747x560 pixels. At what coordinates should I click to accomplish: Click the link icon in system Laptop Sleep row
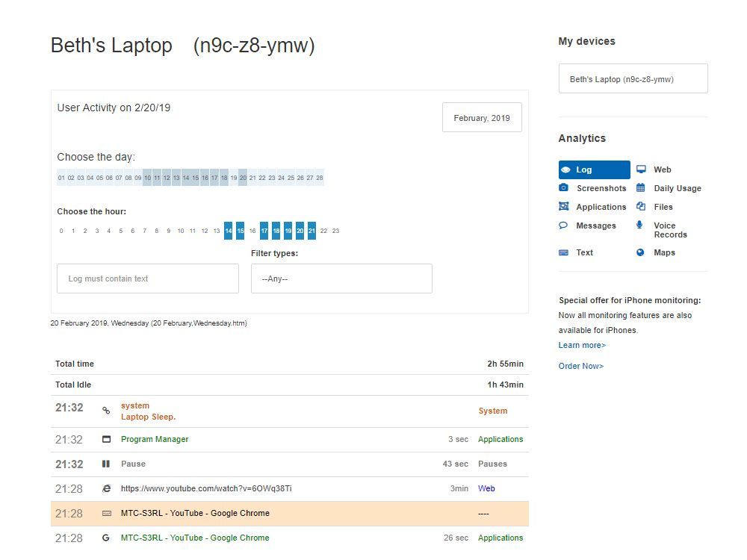coord(106,411)
